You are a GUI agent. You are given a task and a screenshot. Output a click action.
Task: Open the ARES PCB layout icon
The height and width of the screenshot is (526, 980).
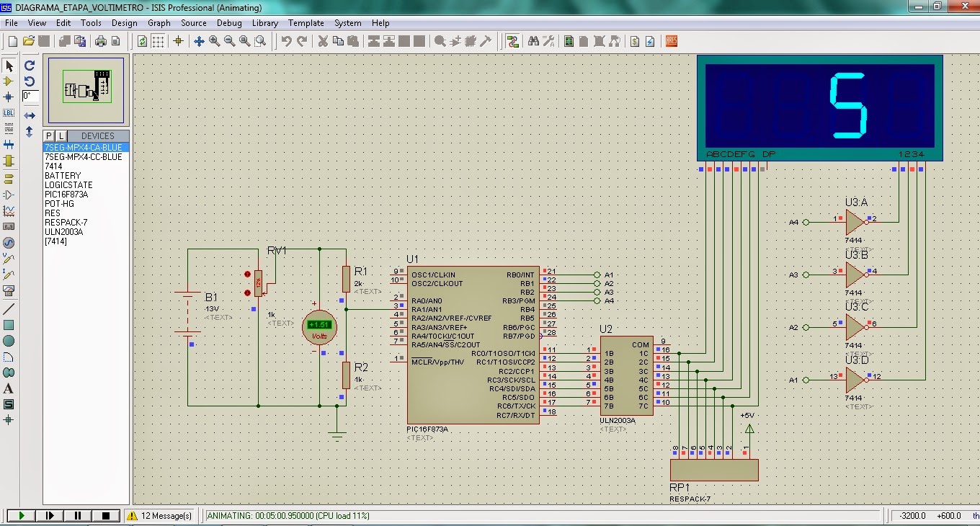672,41
